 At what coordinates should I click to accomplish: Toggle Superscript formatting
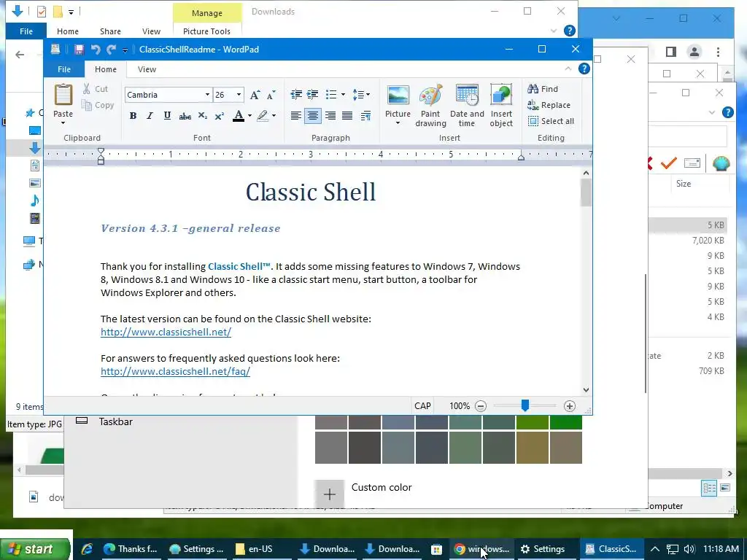[219, 116]
